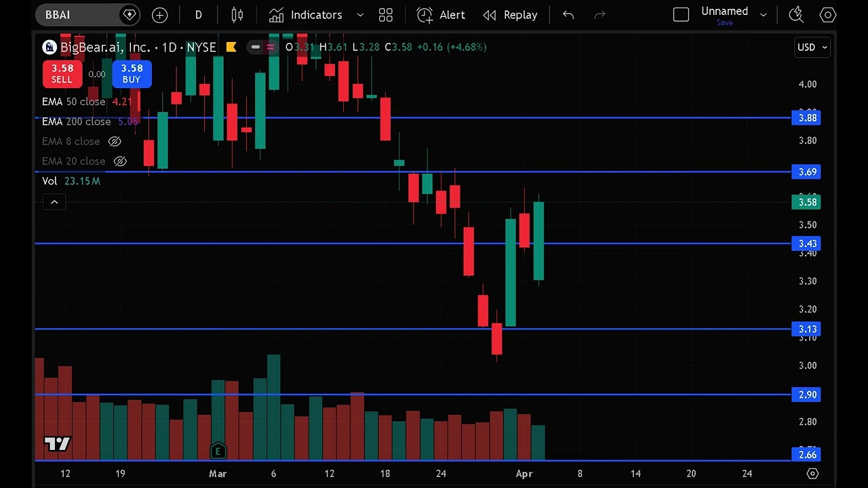Viewport: 868px width, 488px height.
Task: Click the BigBear.ai company logo
Action: pos(49,47)
